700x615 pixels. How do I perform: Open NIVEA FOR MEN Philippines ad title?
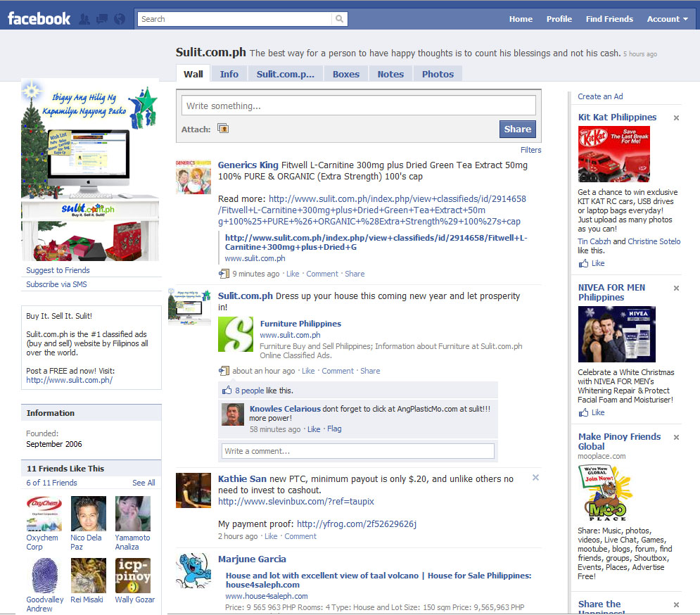611,293
